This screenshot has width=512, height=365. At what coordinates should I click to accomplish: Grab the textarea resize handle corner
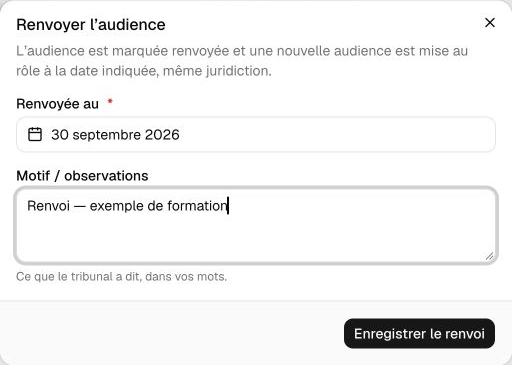point(489,256)
